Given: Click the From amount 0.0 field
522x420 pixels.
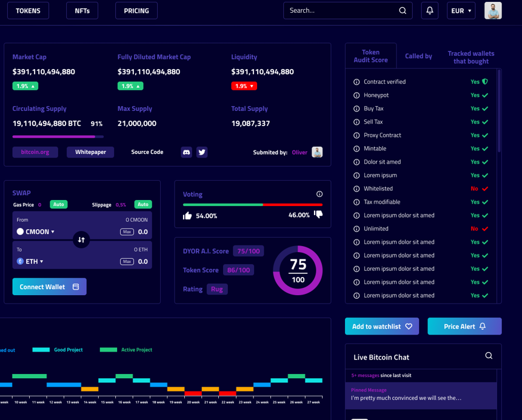Looking at the screenshot, I should click(x=143, y=232).
